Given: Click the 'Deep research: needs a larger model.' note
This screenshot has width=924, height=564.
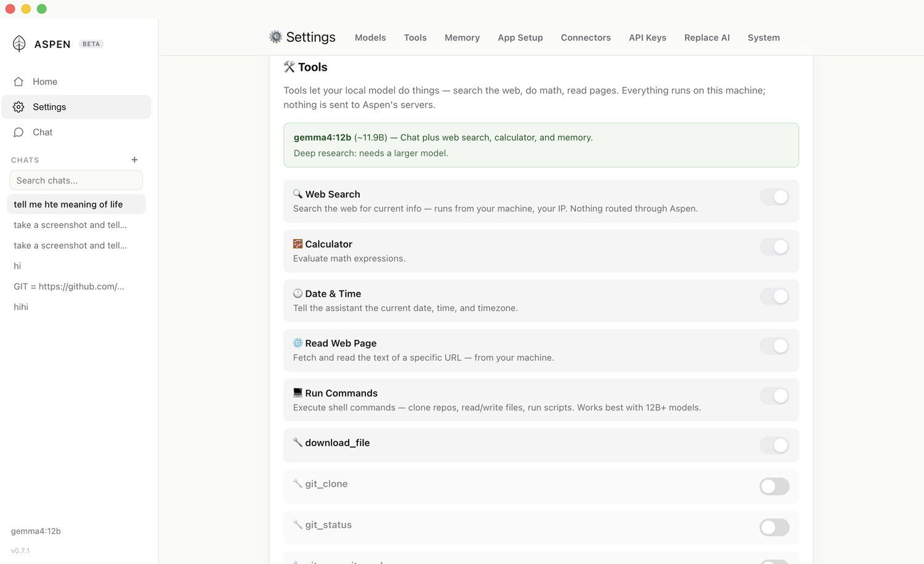Looking at the screenshot, I should pos(371,153).
